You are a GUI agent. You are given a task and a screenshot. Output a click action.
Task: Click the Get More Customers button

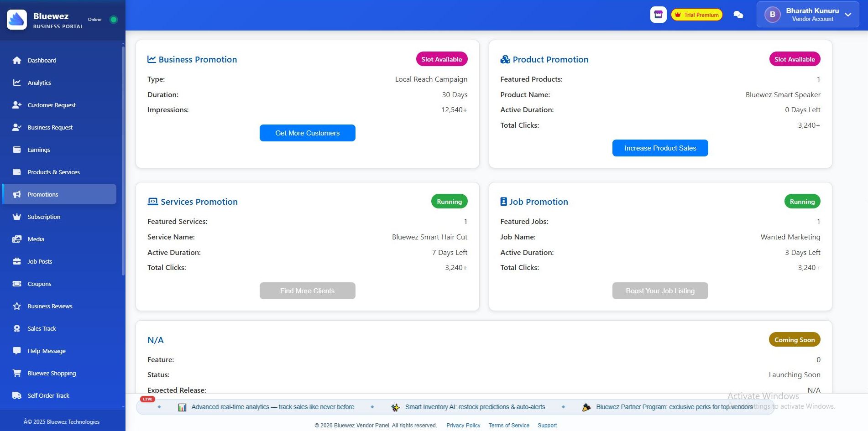pos(308,133)
